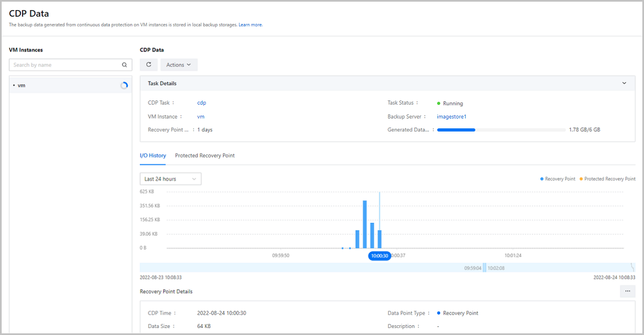Image resolution: width=644 pixels, height=335 pixels.
Task: Open the Actions dropdown menu
Action: tap(179, 65)
